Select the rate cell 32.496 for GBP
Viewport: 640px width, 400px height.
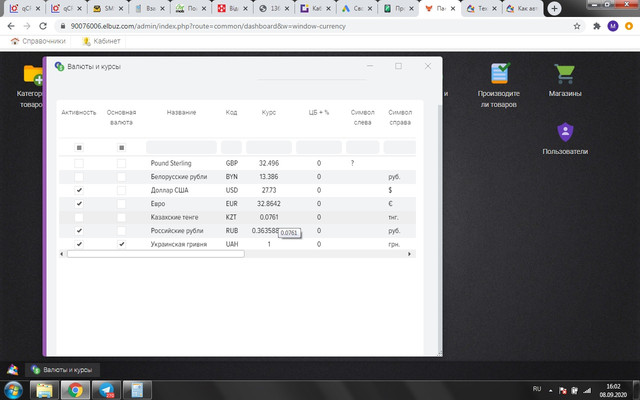(269, 163)
